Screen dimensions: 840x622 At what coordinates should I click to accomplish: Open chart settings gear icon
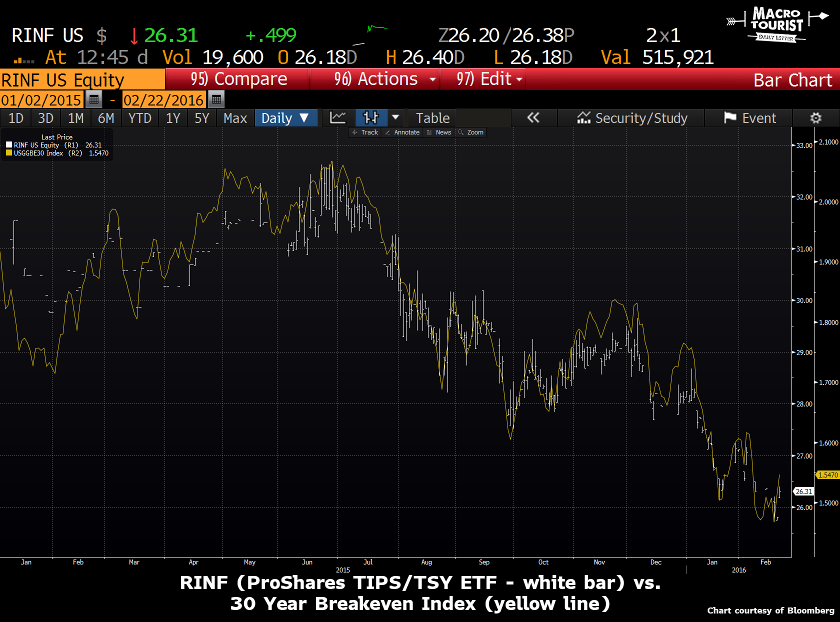(815, 118)
